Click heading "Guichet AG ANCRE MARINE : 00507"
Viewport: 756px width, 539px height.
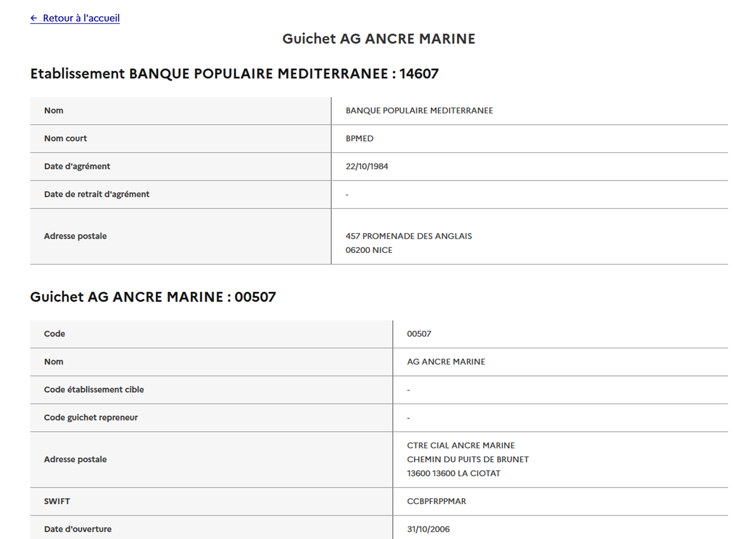coord(153,297)
